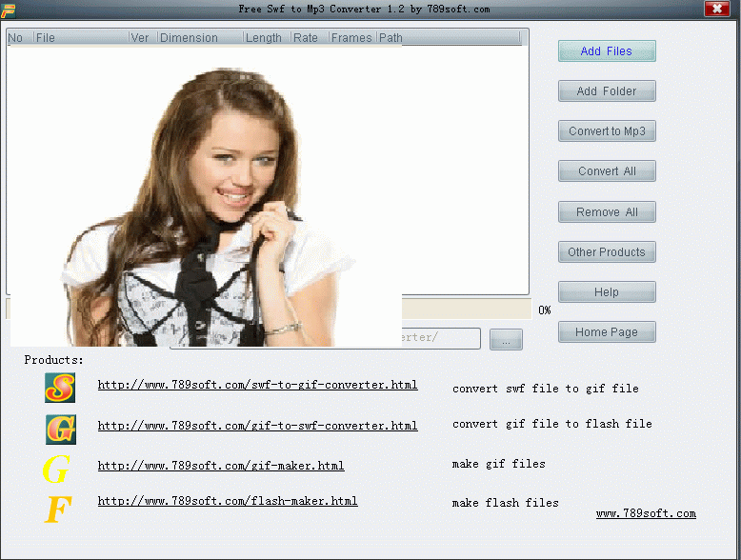Image resolution: width=741 pixels, height=560 pixels.
Task: Open the gif-to-swf-converter.html link
Action: pos(257,426)
